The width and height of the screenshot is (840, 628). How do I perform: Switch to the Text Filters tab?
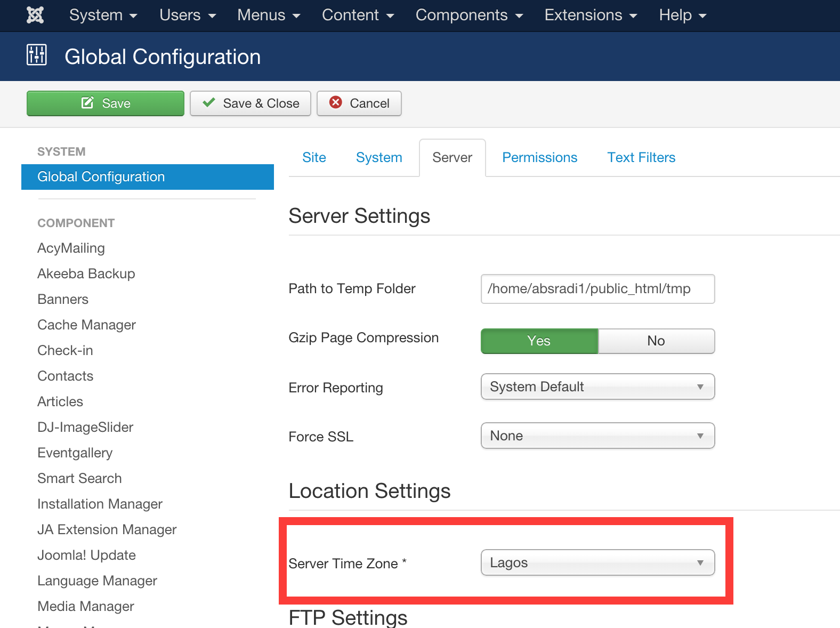coord(641,158)
